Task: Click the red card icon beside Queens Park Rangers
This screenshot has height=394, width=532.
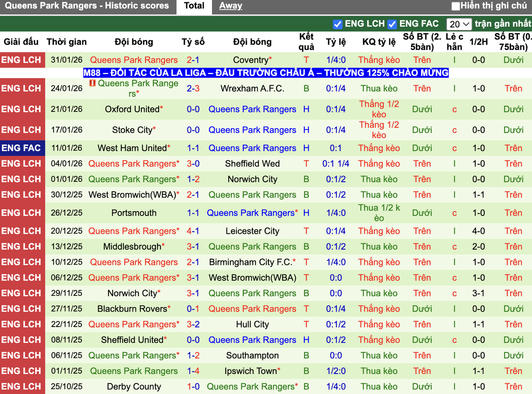Action: pyautogui.click(x=92, y=83)
